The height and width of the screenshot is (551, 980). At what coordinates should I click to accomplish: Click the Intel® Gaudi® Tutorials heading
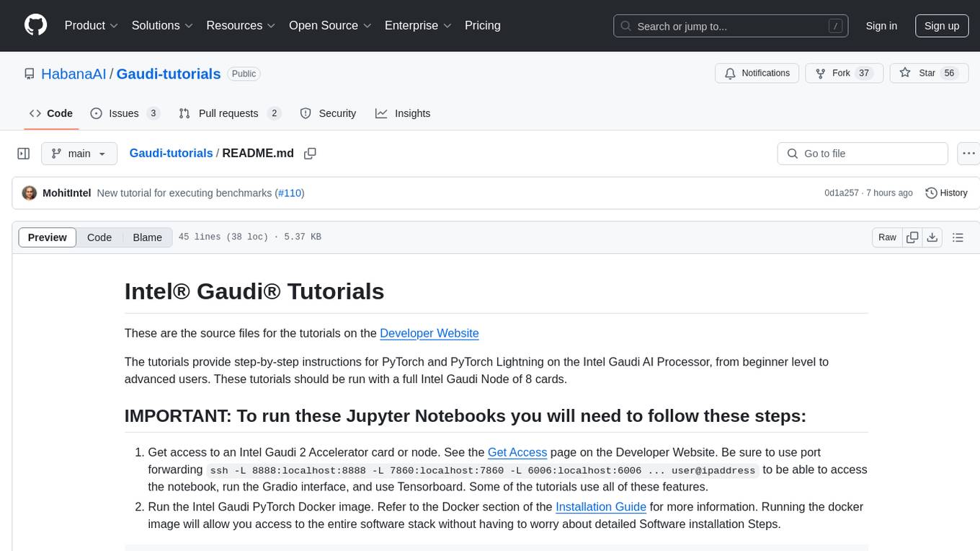(x=254, y=291)
